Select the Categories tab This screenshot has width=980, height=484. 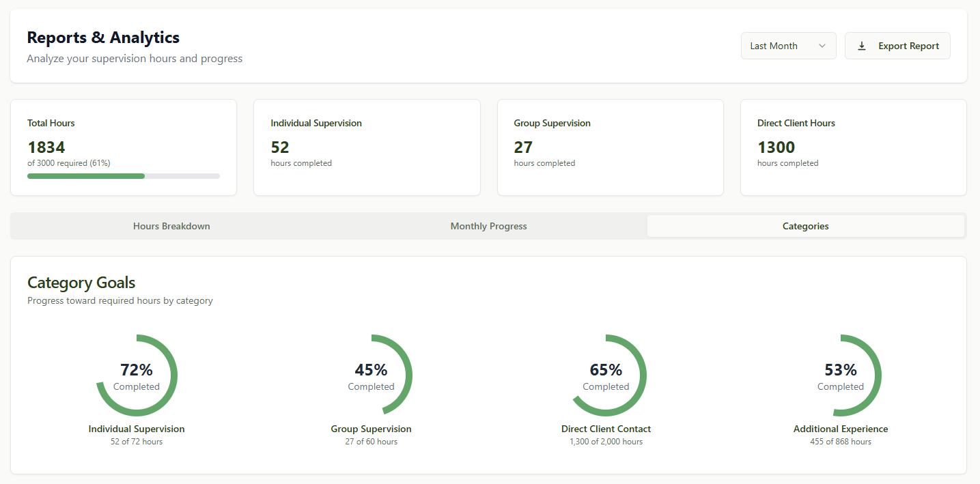tap(805, 225)
